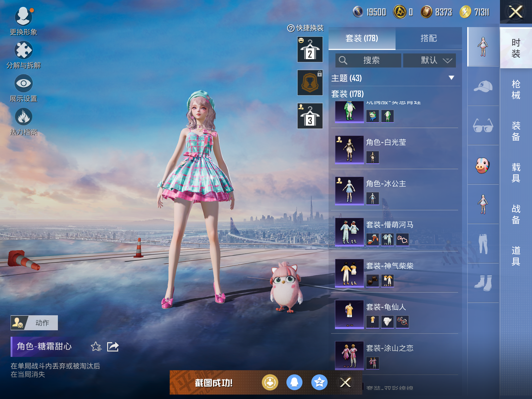Click the 分解与拆解 puzzle icon
Image resolution: width=532 pixels, height=399 pixels.
coord(23,50)
